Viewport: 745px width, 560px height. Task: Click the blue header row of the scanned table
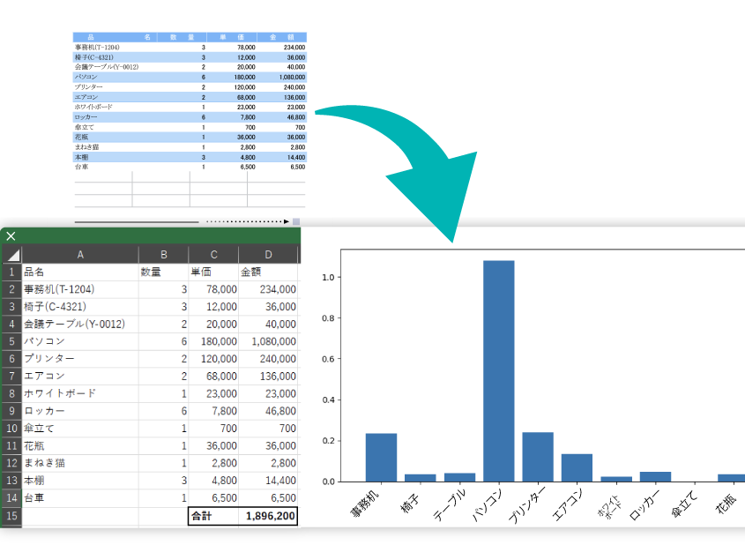coord(190,37)
